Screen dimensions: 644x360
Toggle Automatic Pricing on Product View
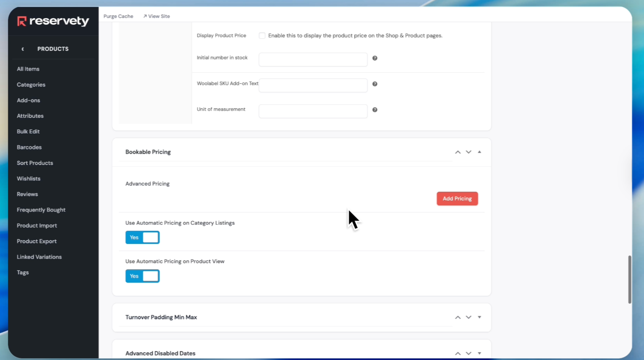click(142, 276)
